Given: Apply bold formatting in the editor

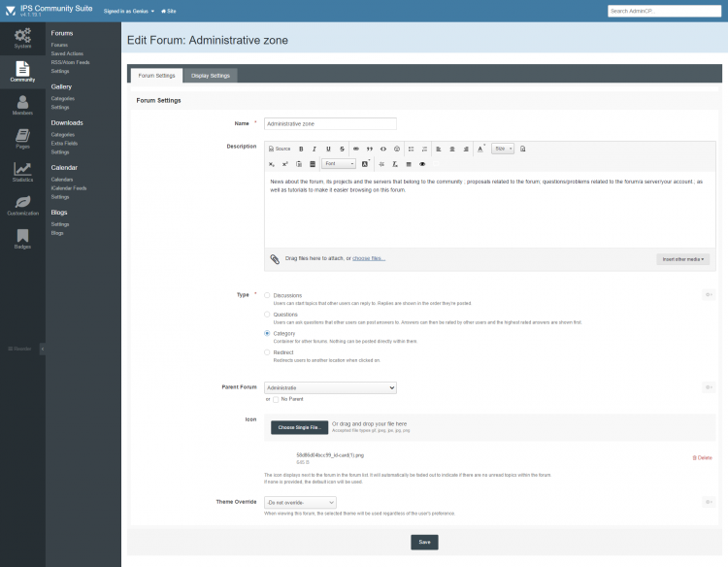Looking at the screenshot, I should point(301,149).
